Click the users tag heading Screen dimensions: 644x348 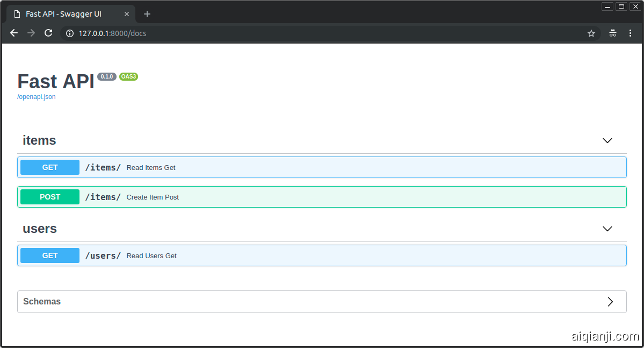[x=40, y=229]
